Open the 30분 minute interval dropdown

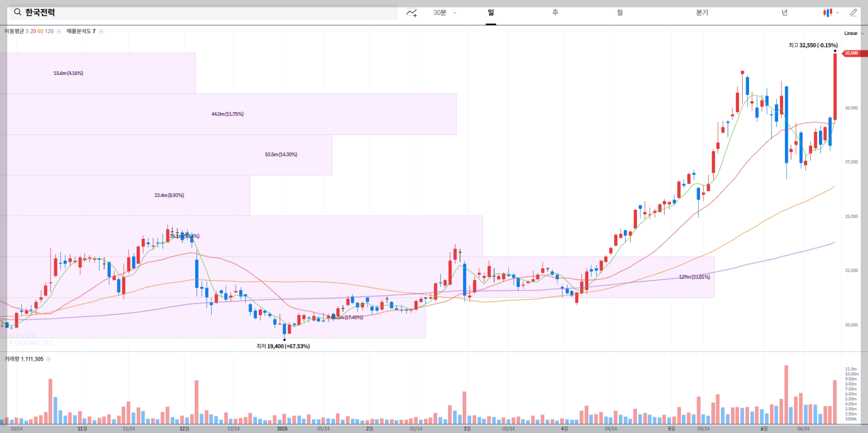445,13
